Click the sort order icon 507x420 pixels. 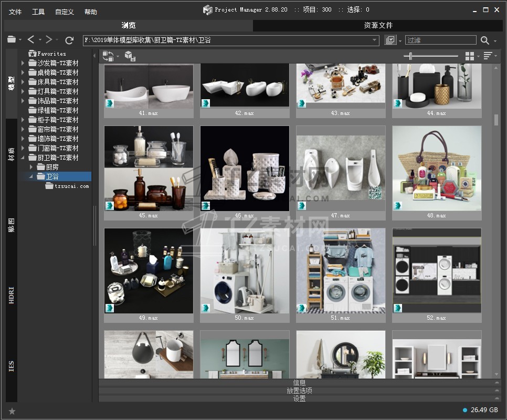pos(488,56)
